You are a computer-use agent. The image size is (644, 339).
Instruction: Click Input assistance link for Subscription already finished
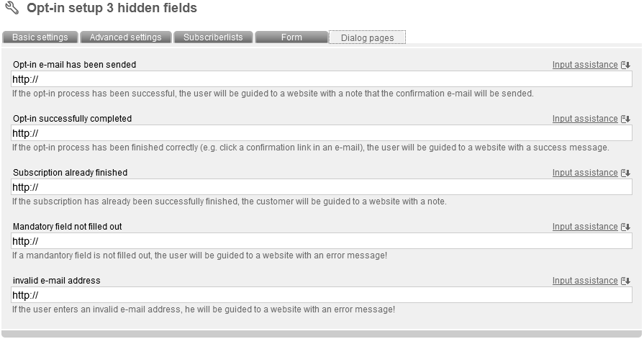click(x=585, y=173)
